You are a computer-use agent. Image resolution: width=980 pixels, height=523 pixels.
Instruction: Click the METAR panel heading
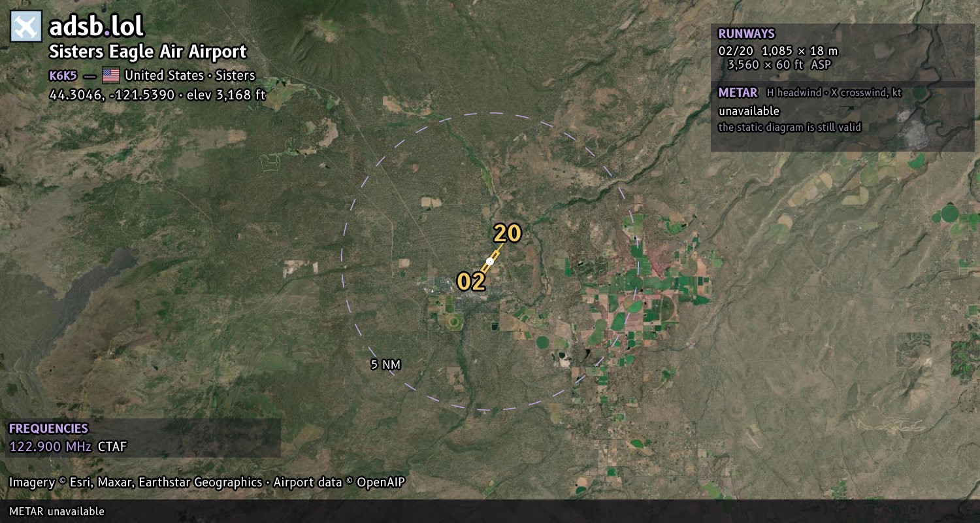(x=738, y=93)
